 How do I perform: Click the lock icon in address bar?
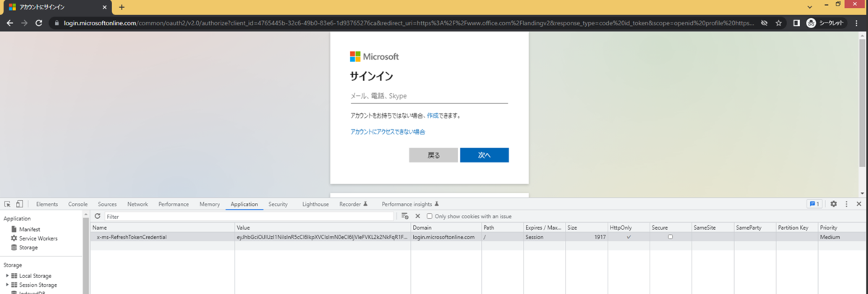click(56, 23)
